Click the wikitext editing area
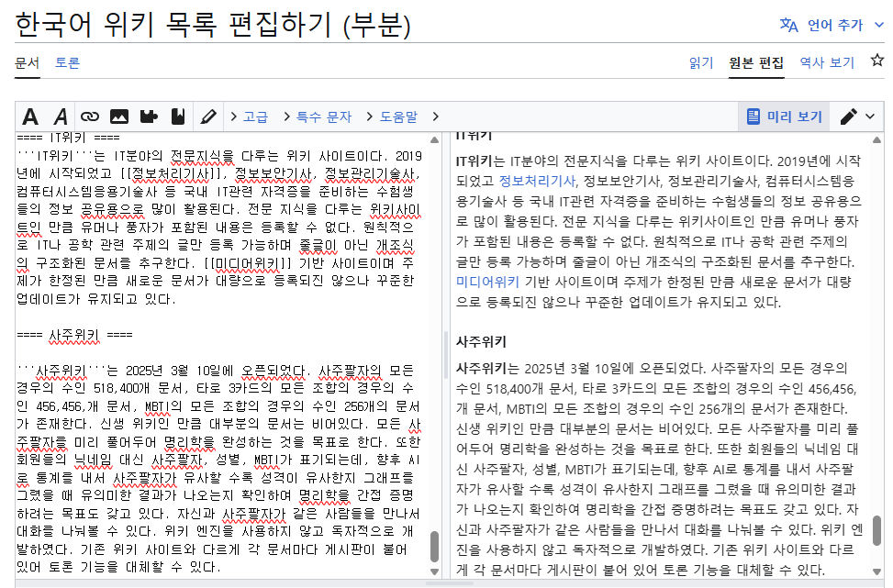893x588 pixels. pyautogui.click(x=222, y=355)
